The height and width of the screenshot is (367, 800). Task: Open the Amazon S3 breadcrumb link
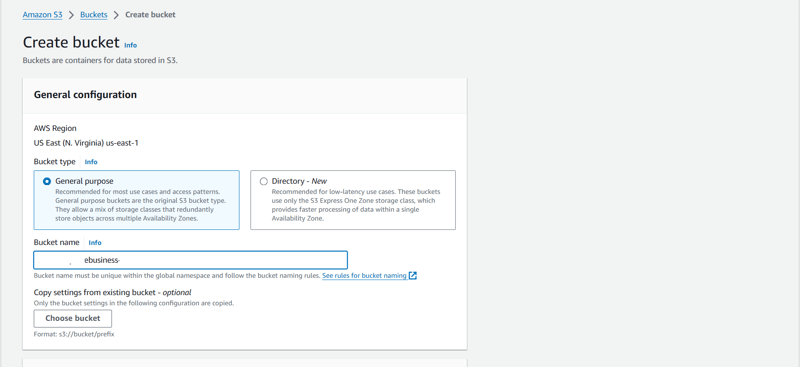42,15
